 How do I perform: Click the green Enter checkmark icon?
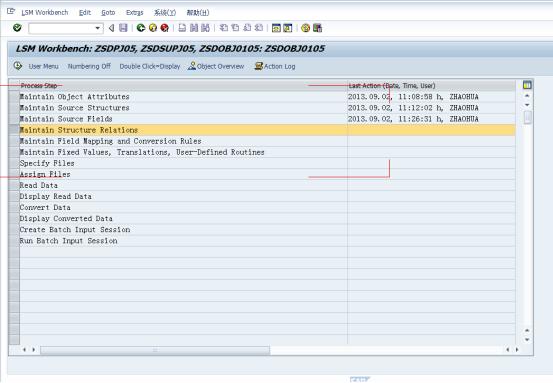[17, 28]
